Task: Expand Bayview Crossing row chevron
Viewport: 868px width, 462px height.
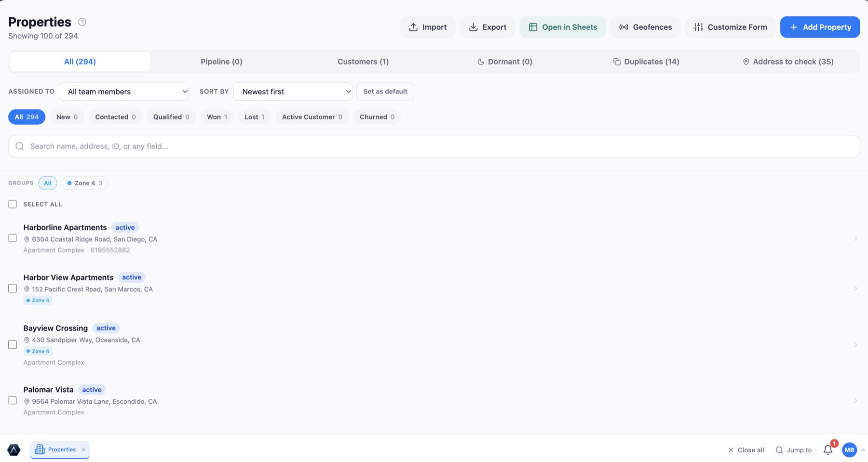Action: coord(855,345)
